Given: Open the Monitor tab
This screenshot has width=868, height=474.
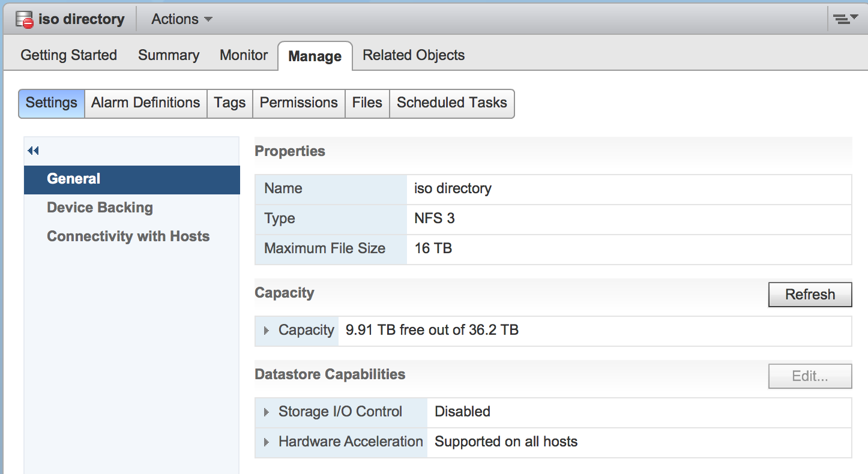Looking at the screenshot, I should (244, 55).
